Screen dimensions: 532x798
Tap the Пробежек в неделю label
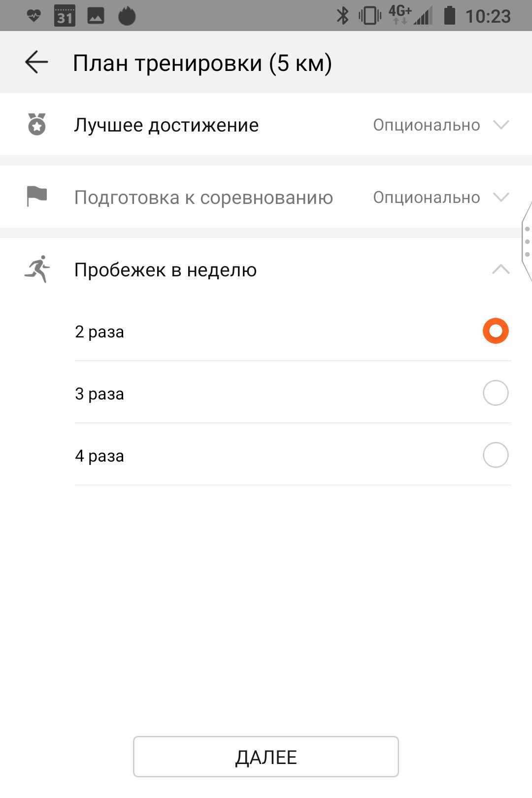coord(166,270)
